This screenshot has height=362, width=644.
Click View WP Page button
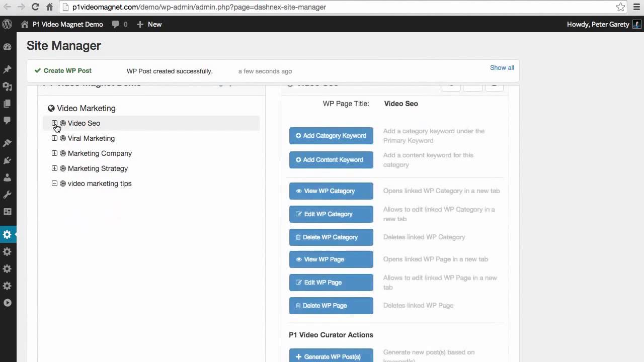point(331,259)
